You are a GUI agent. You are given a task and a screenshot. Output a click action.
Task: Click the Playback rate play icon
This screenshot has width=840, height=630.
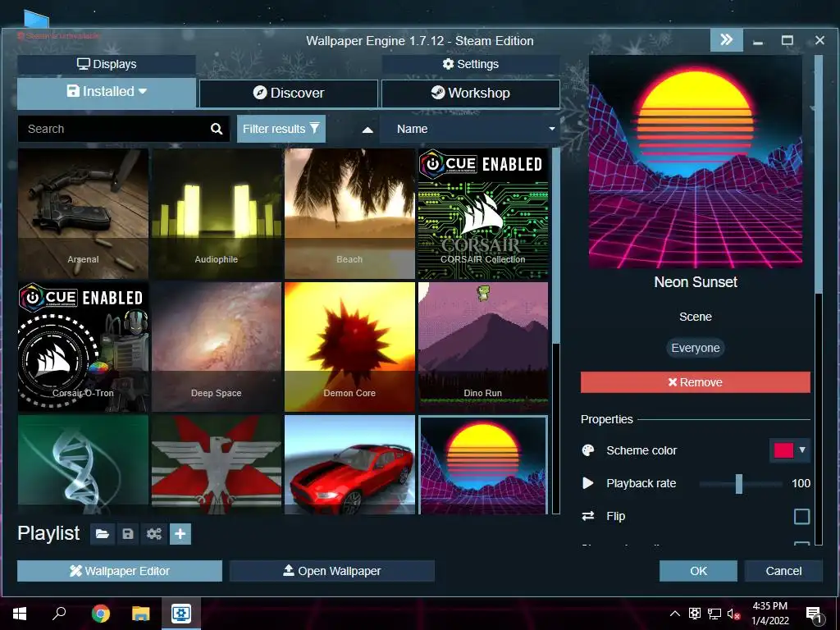click(587, 483)
